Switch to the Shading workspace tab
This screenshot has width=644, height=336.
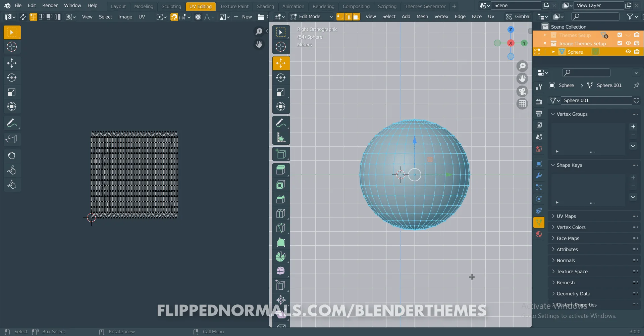pyautogui.click(x=265, y=6)
